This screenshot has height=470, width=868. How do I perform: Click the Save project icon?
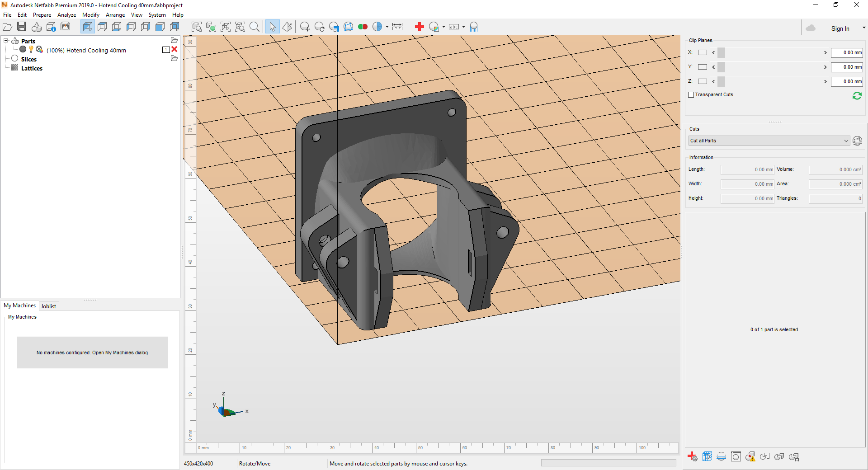pos(22,27)
